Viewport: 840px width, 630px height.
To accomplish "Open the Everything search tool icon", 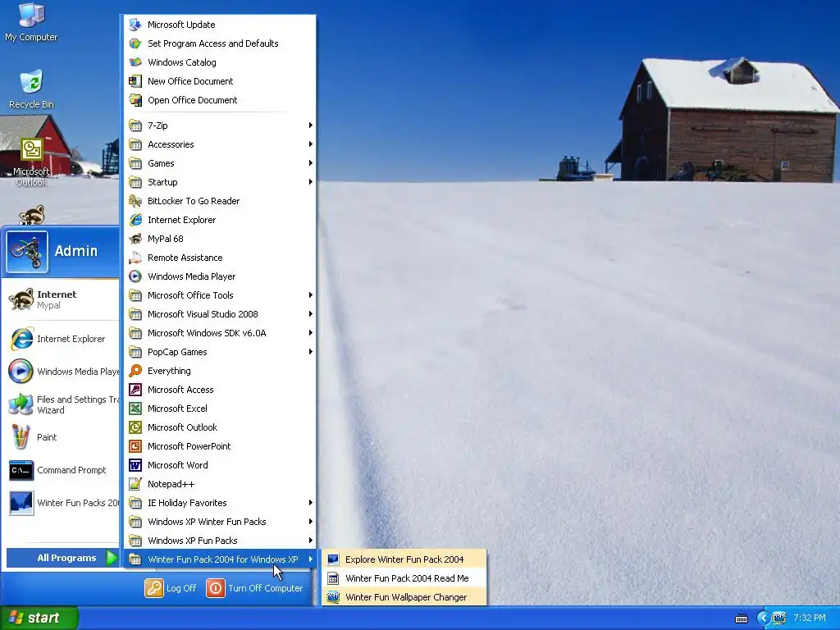I will [x=135, y=371].
